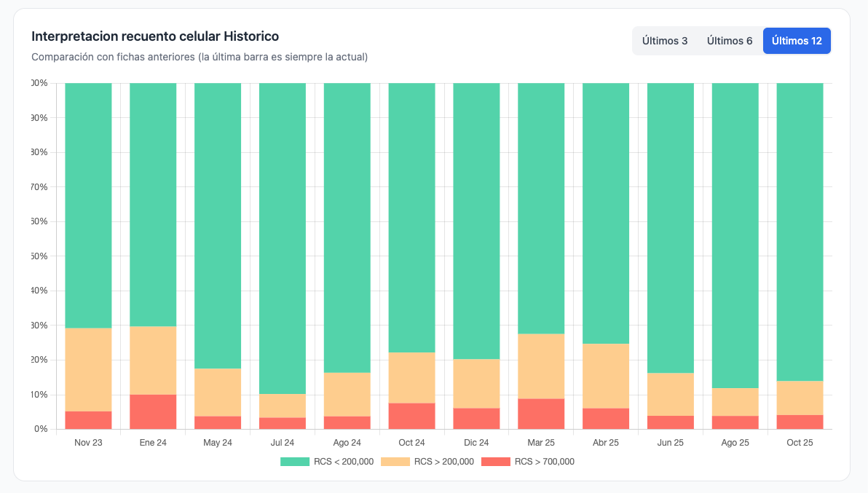
Task: Toggle the RCS > 200,000 legend item
Action: coord(427,462)
